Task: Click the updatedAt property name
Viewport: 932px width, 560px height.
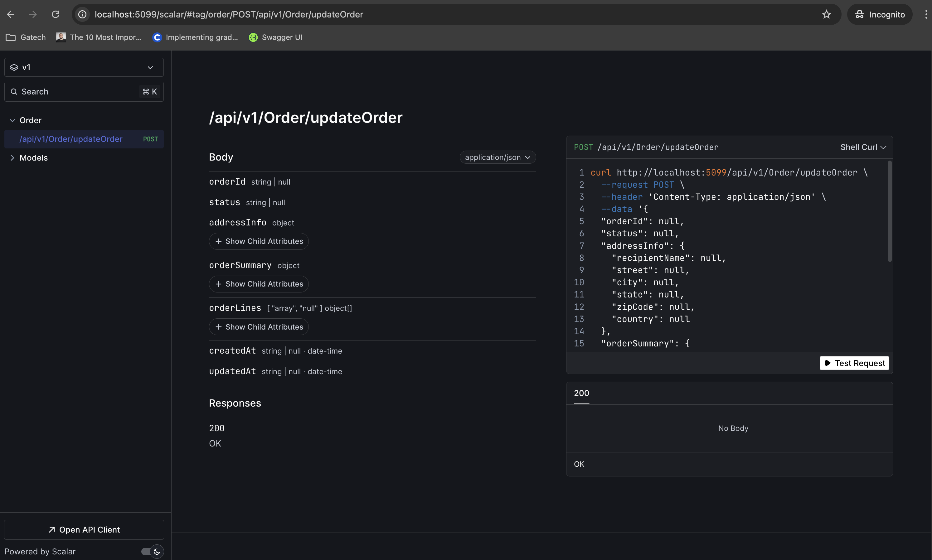Action: [x=232, y=371]
